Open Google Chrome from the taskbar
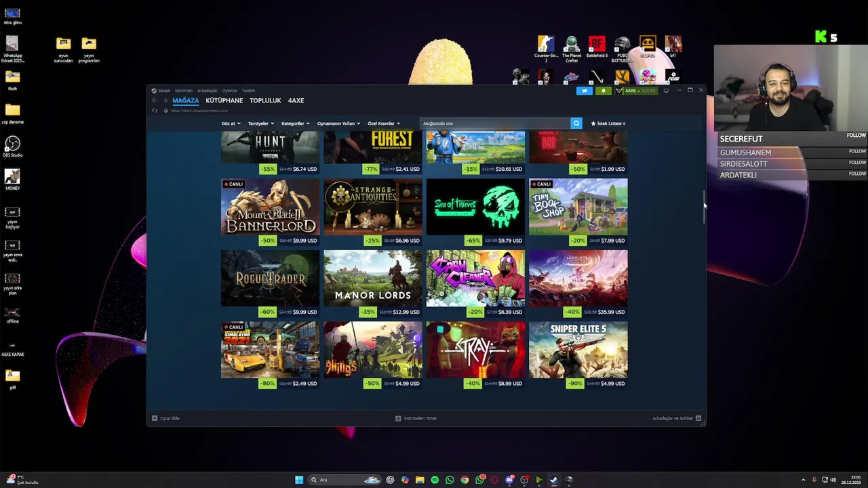This screenshot has width=868, height=488. (465, 480)
